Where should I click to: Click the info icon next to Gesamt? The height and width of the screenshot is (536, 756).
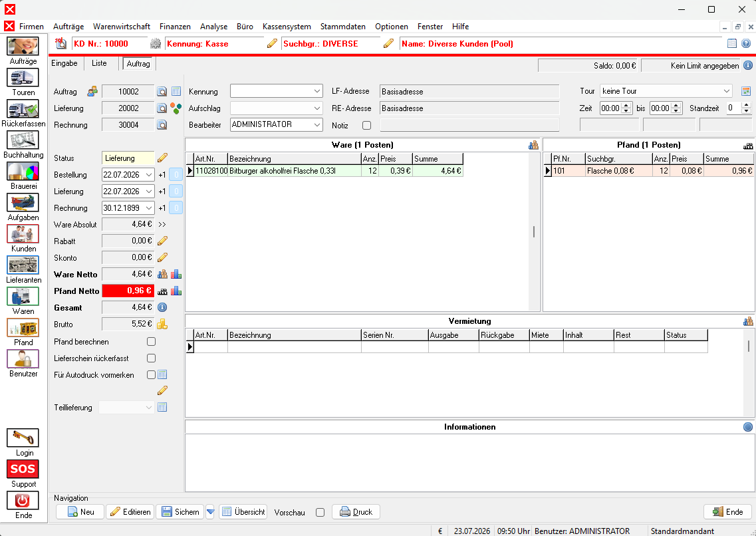coord(162,307)
